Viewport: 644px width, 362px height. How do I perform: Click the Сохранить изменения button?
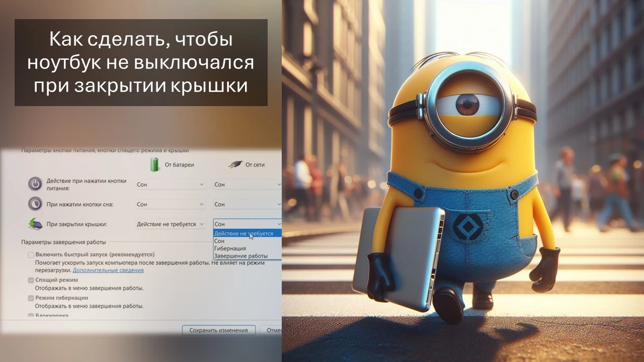pyautogui.click(x=218, y=330)
